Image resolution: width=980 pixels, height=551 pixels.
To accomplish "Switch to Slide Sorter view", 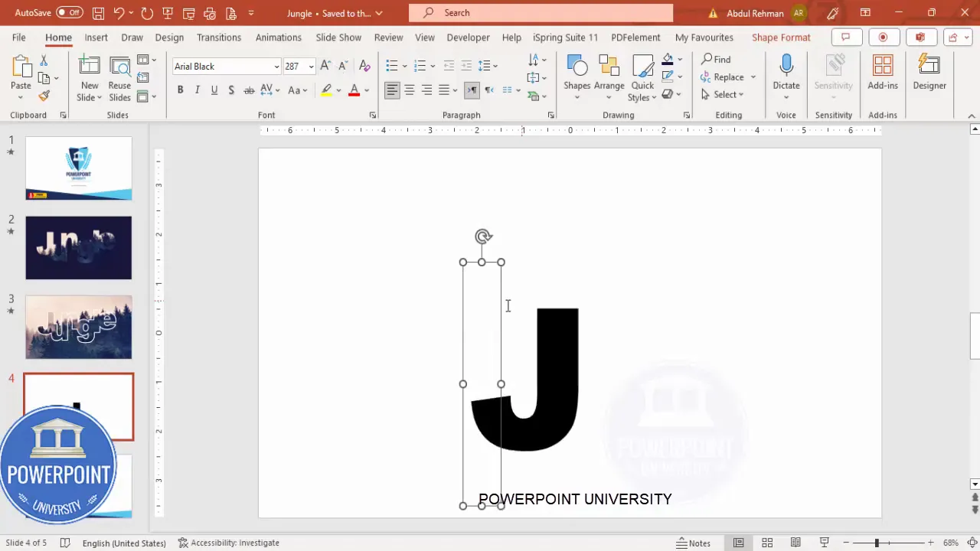I will click(x=767, y=543).
